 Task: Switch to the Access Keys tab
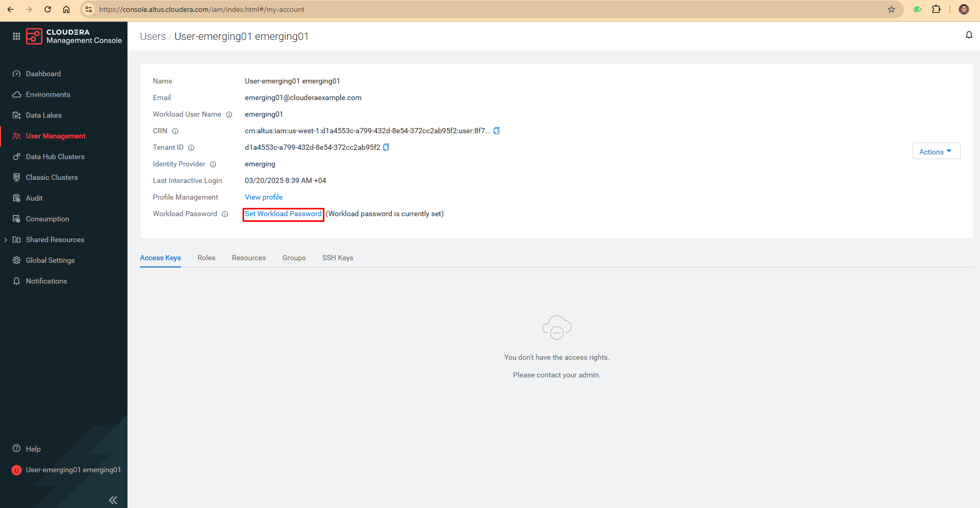[161, 258]
